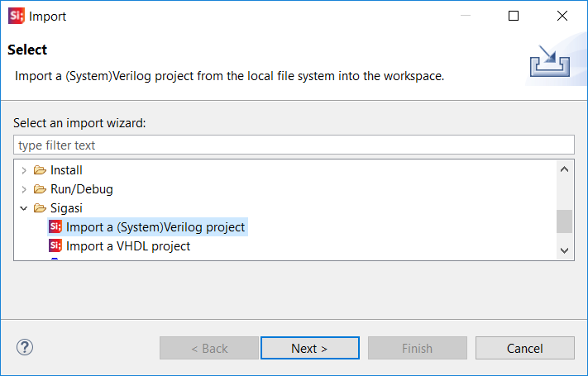The width and height of the screenshot is (588, 376).
Task: Click the Si icon beside Import a (System)Verilog project
Action: click(55, 226)
